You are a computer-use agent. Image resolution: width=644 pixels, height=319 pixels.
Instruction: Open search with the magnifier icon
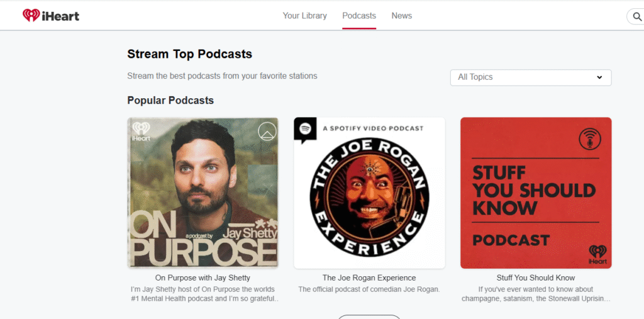(635, 16)
